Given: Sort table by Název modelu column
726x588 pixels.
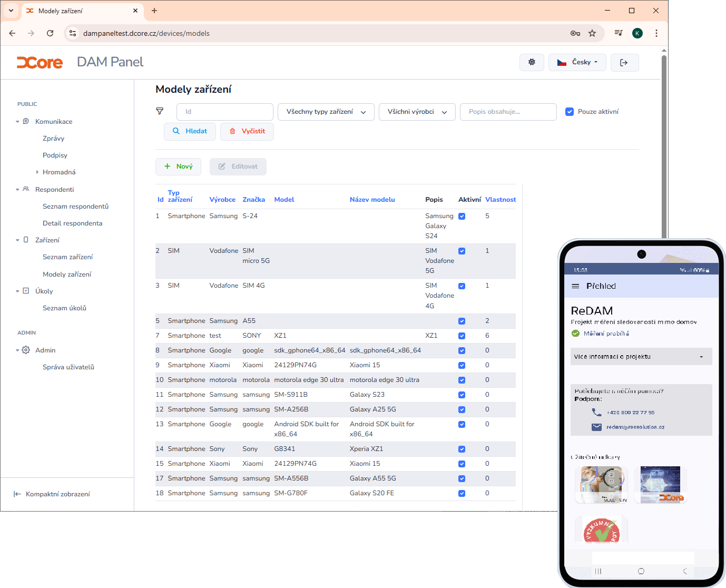Looking at the screenshot, I should pos(372,200).
